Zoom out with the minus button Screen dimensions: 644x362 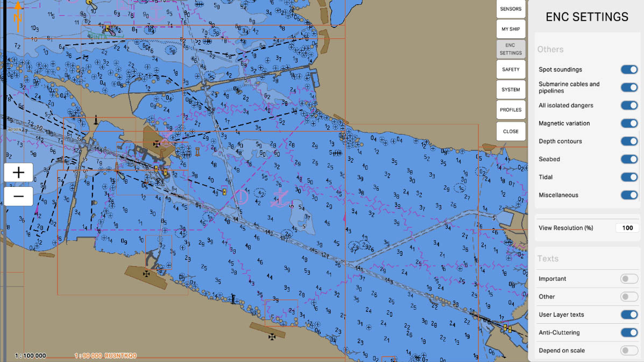[18, 196]
